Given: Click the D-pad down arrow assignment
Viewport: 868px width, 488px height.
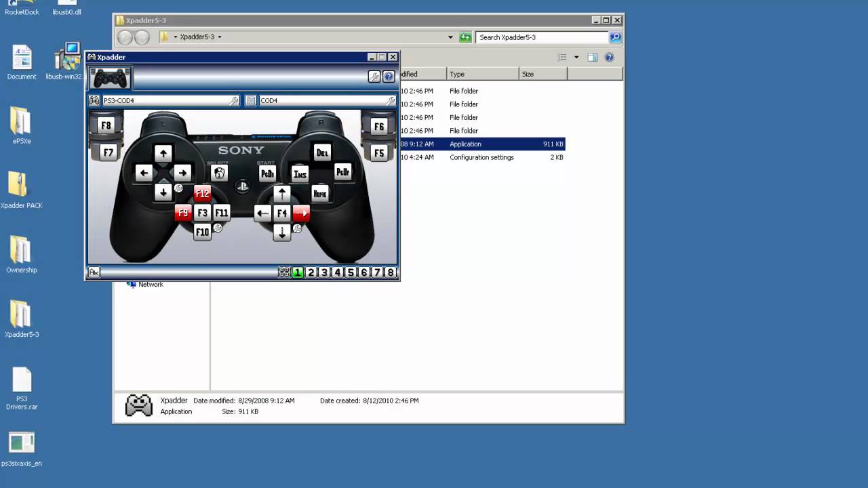Looking at the screenshot, I should 163,192.
